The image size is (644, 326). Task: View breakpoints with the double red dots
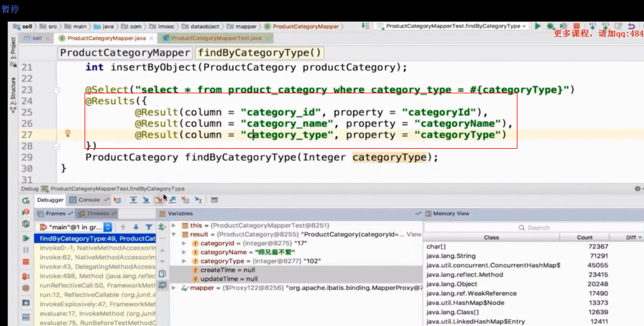tap(26, 276)
